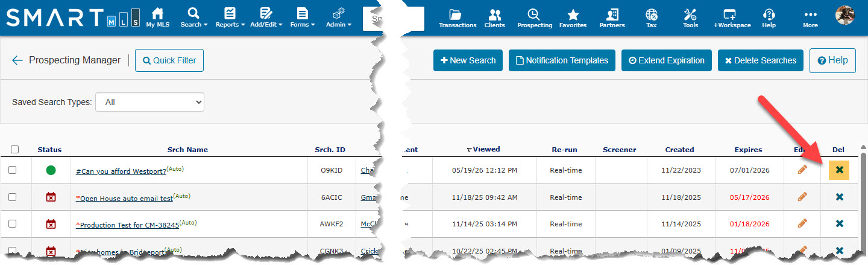Open the Admin menu

pyautogui.click(x=339, y=18)
